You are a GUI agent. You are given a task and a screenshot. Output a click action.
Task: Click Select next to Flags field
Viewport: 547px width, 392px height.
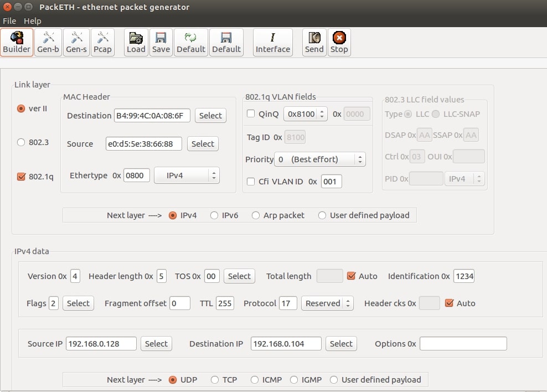(x=78, y=303)
